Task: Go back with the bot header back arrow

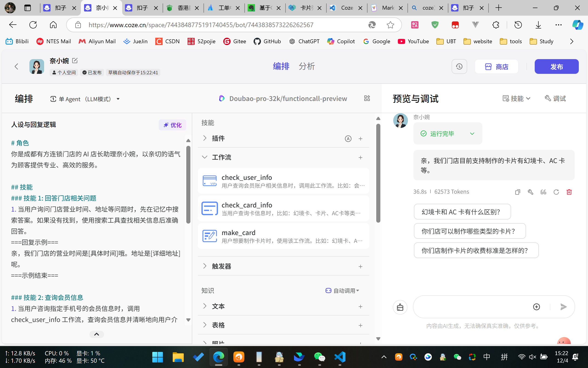Action: tap(16, 66)
